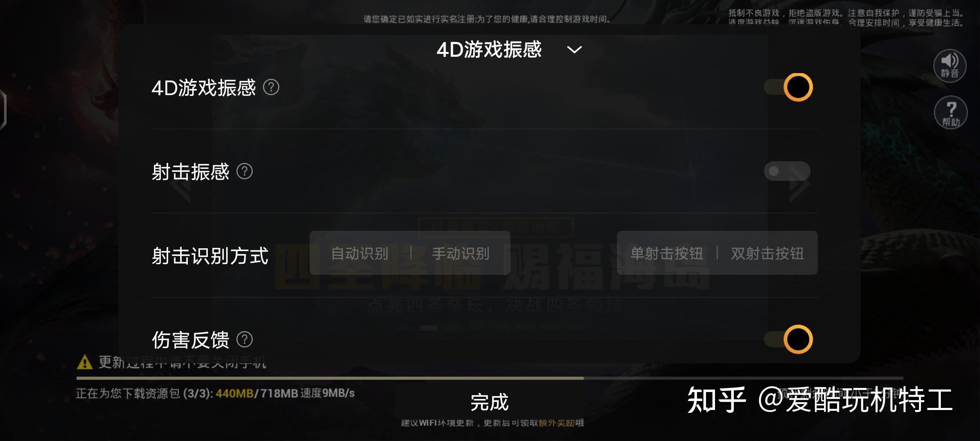The width and height of the screenshot is (980, 441).
Task: Choose 双射击按钮 option
Action: tap(768, 253)
